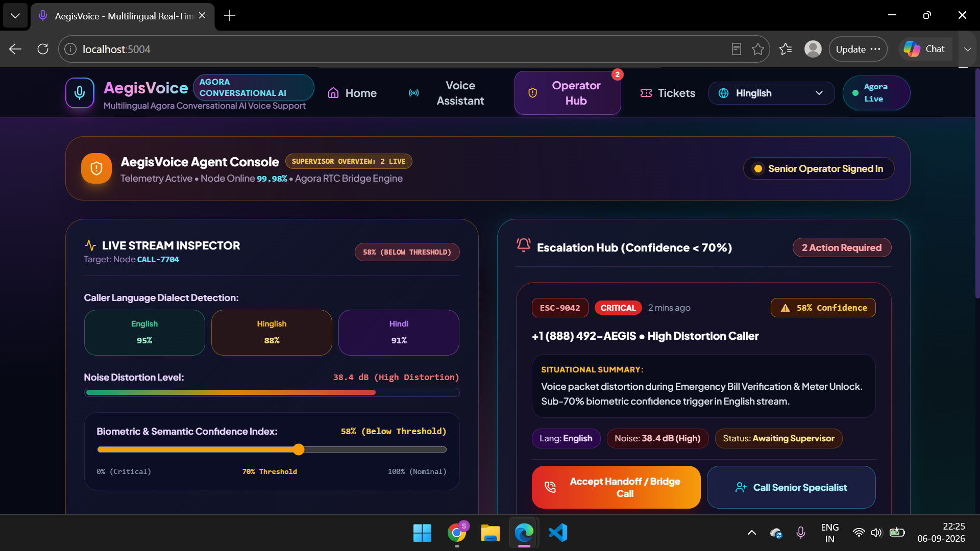Click the Senior Operator Signed In badge
The height and width of the screenshot is (551, 980).
pos(819,168)
